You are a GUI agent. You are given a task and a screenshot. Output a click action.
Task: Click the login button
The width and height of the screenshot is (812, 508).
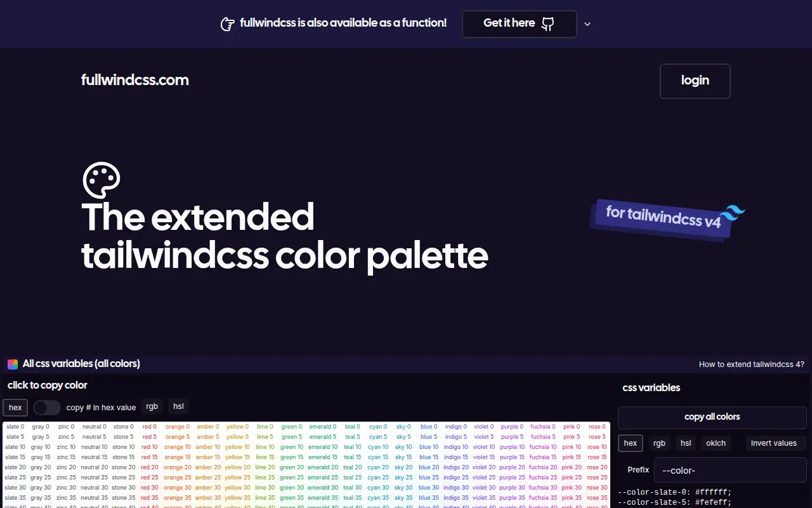695,81
